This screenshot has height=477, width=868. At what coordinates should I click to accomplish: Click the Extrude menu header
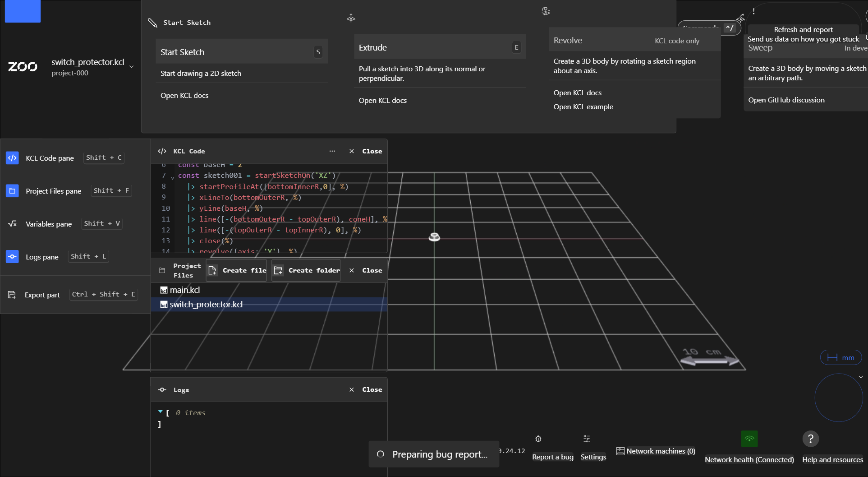(x=440, y=47)
